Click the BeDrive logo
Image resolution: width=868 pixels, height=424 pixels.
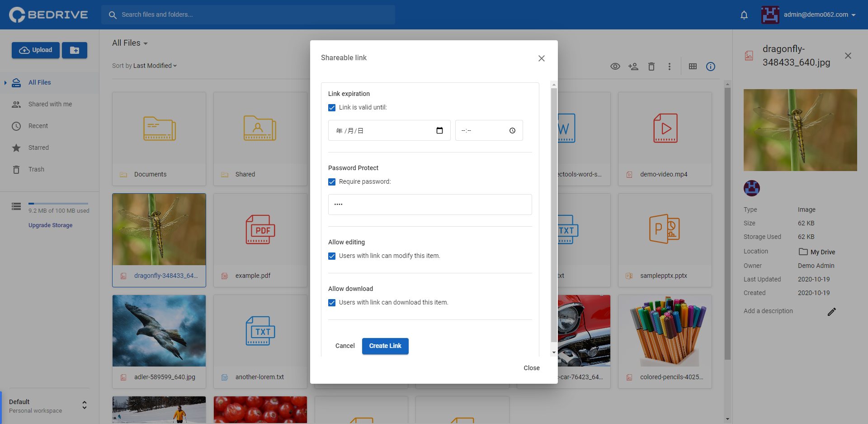tap(48, 14)
